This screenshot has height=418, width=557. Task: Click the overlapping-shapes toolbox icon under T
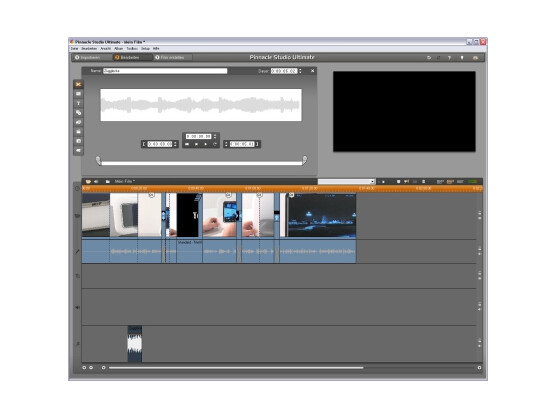[x=78, y=113]
